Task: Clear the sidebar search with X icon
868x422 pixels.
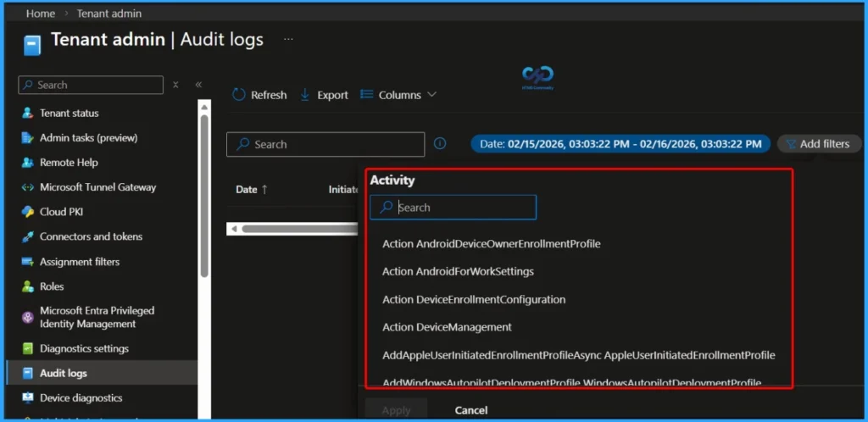Action: (175, 85)
